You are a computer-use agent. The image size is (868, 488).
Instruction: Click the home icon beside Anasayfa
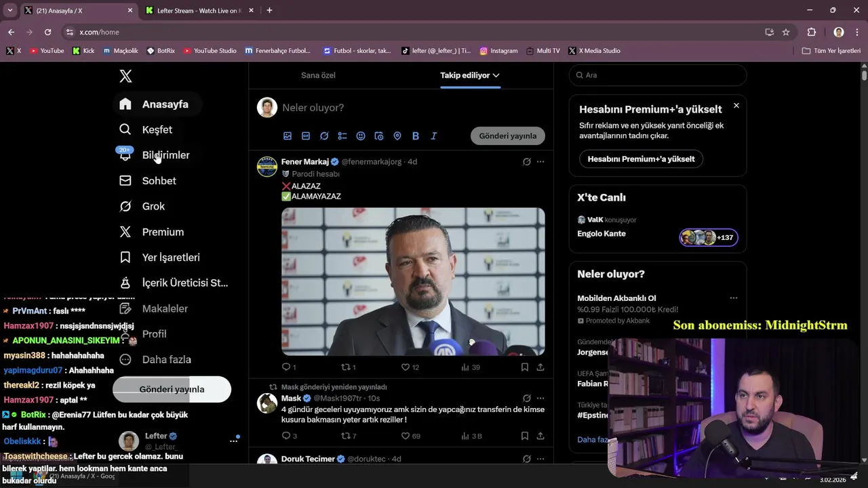click(x=125, y=104)
